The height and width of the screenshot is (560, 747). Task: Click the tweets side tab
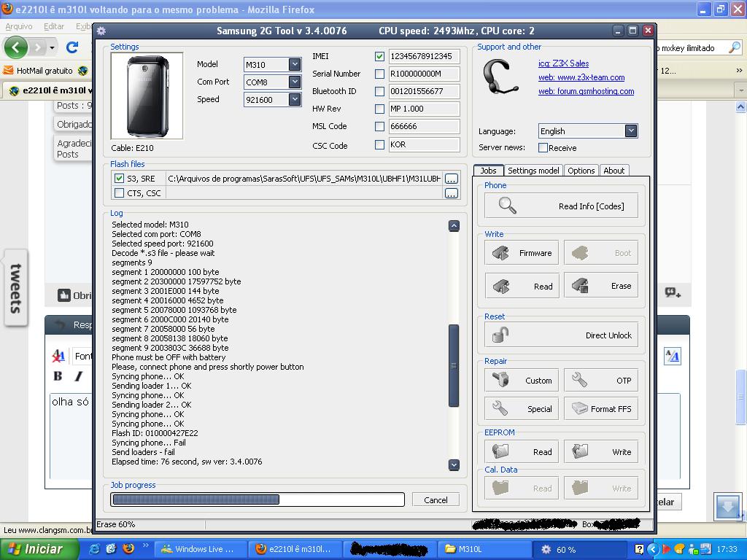click(15, 288)
